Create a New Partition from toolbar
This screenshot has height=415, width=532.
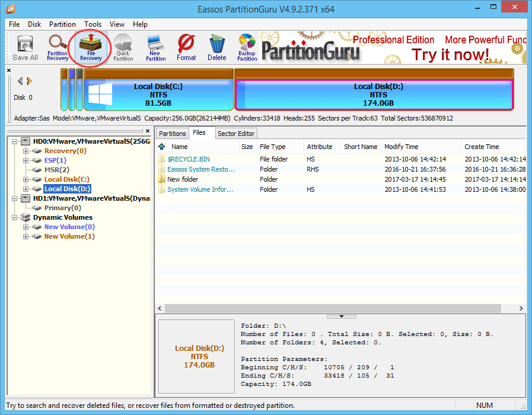click(x=156, y=47)
